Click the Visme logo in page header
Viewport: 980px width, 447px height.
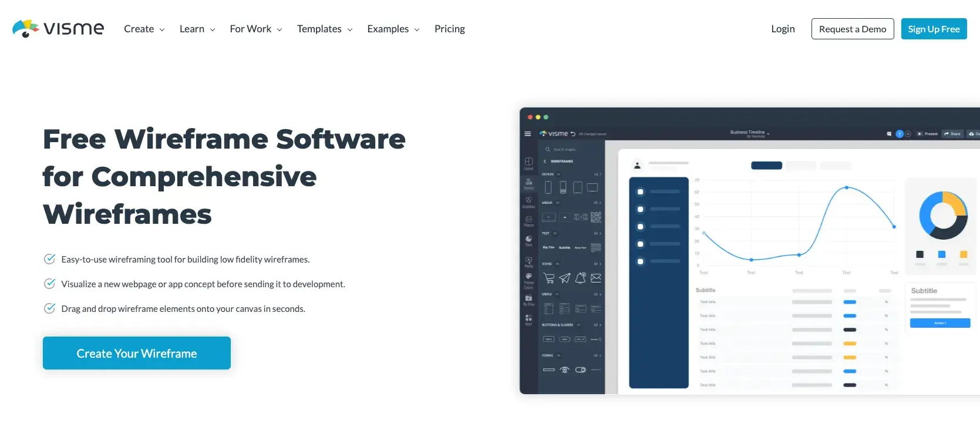(58, 28)
